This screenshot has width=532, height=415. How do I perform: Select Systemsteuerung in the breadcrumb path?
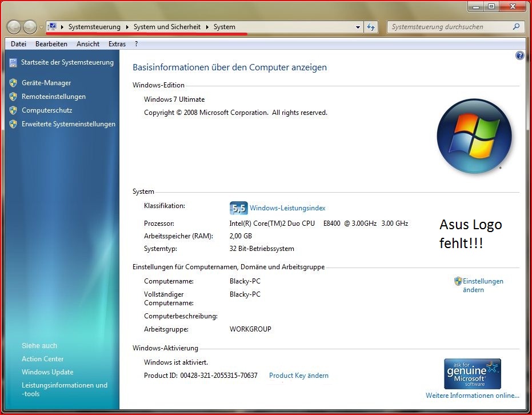point(94,27)
